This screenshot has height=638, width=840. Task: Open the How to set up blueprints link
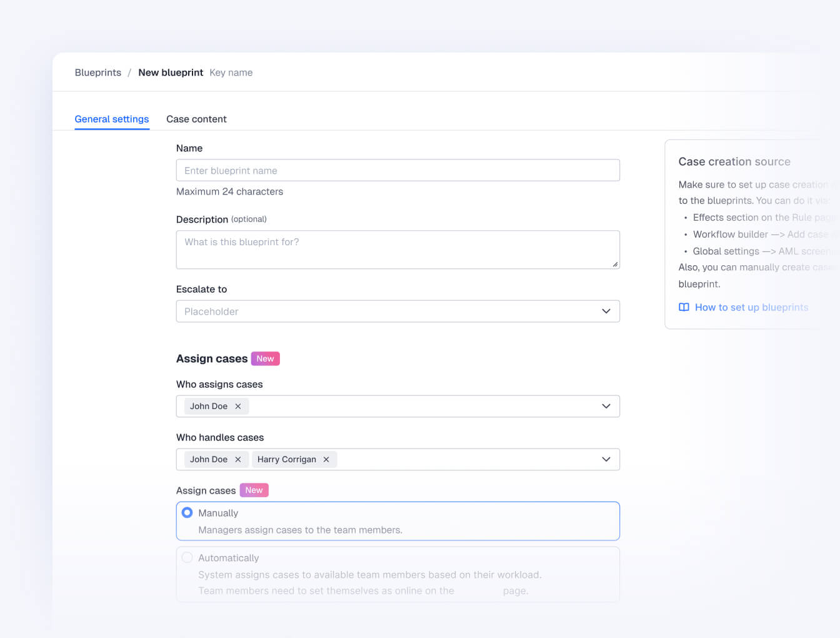(x=752, y=307)
